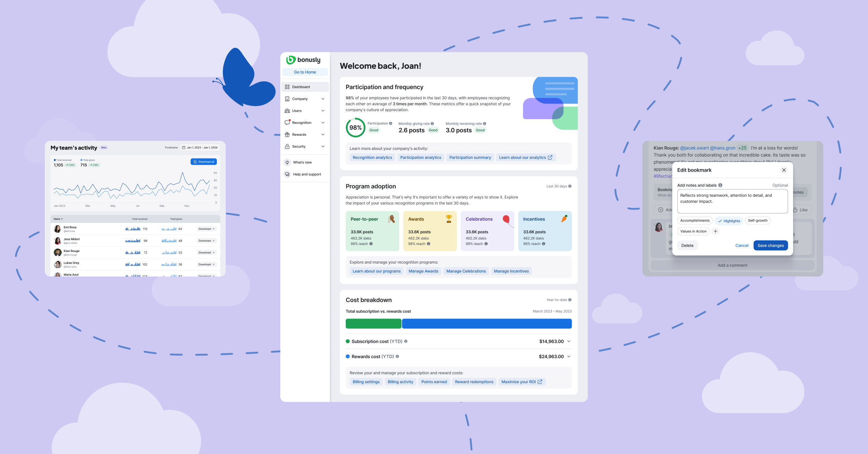
Task: Click the external link icon on Learn about our analytics
Action: [x=550, y=157]
